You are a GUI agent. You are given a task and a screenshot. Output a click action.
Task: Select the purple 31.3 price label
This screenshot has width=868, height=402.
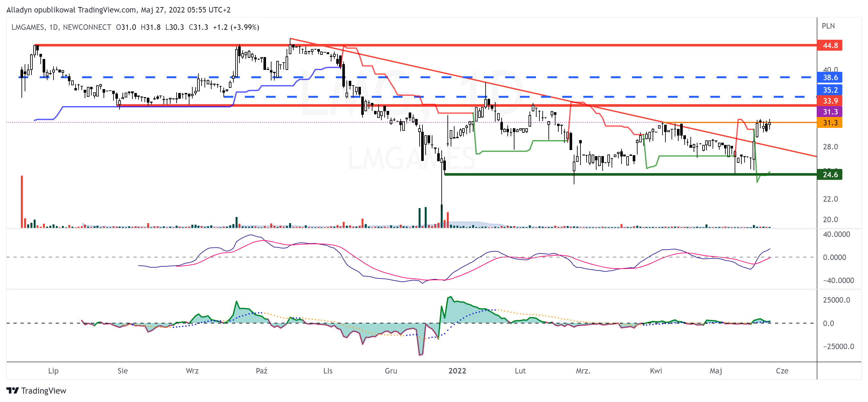click(x=830, y=112)
